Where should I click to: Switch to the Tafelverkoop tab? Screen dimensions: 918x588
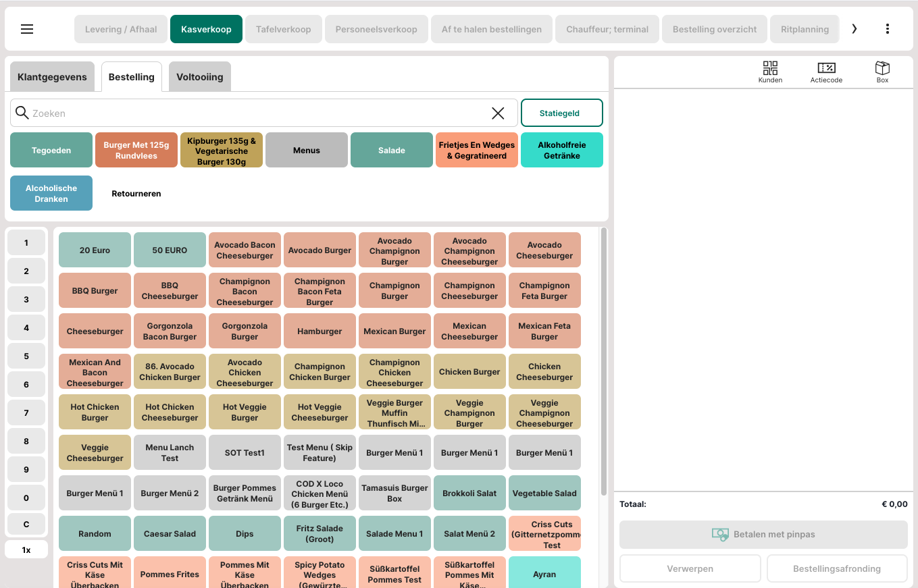(x=283, y=29)
